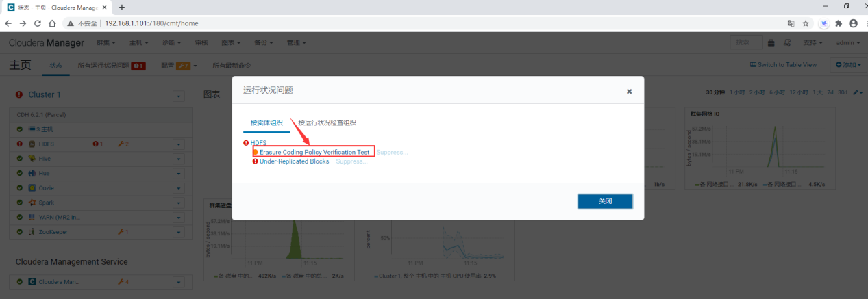The width and height of the screenshot is (868, 299).
Task: Suppress the Under-Replicated Blocks alert
Action: coord(351,161)
